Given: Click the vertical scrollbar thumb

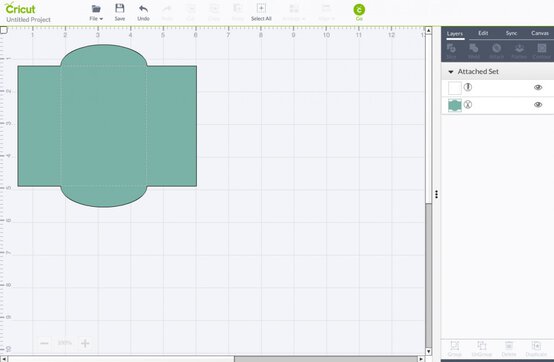Looking at the screenshot, I should pos(429,275).
